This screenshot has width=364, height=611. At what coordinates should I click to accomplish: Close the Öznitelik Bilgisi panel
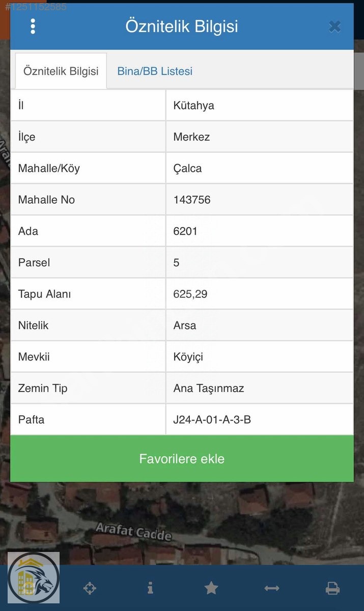coord(334,26)
